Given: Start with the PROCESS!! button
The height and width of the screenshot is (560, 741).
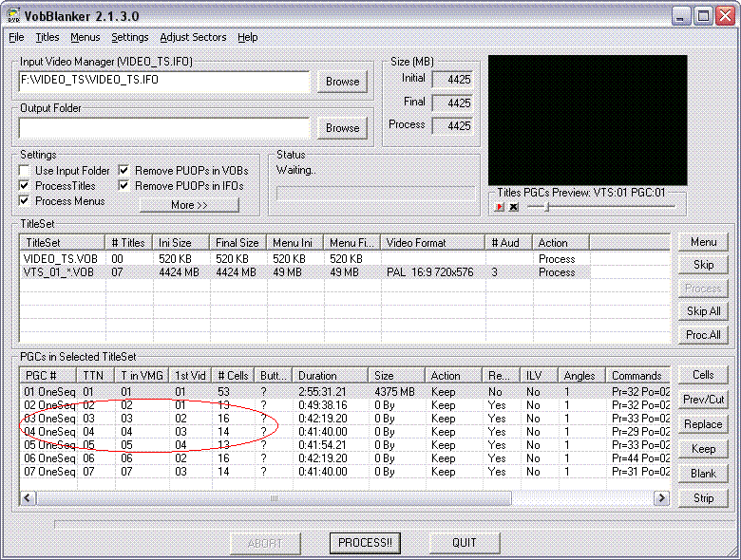Looking at the screenshot, I should pos(365,543).
